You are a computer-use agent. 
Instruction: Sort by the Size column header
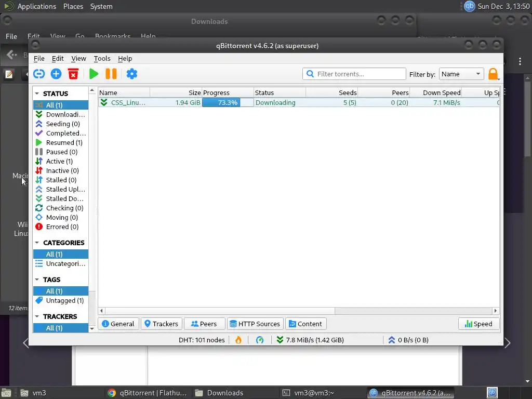pyautogui.click(x=176, y=92)
